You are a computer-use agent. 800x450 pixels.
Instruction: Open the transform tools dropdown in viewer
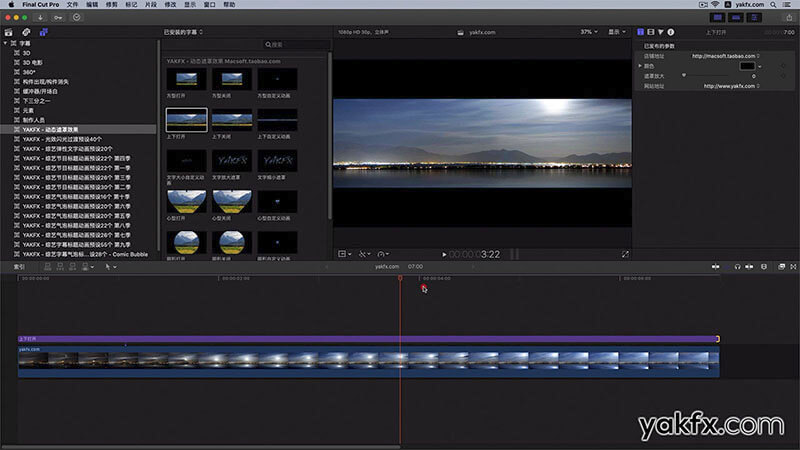tap(364, 254)
